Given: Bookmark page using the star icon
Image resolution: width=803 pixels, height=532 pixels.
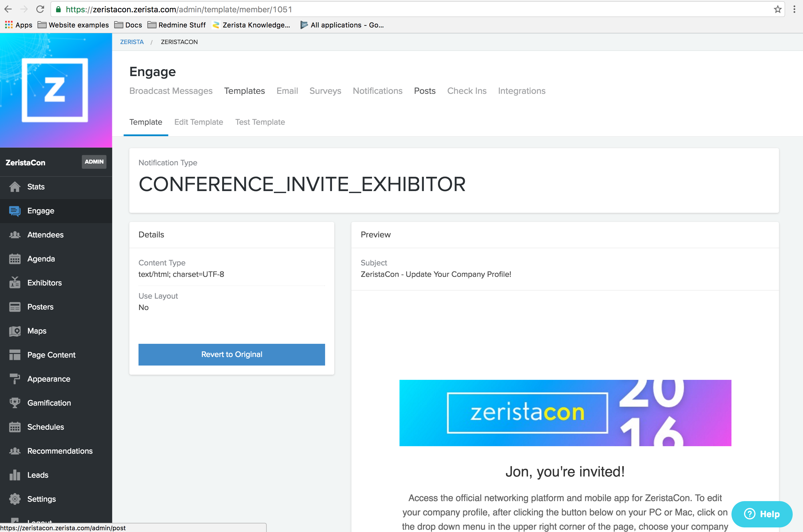Looking at the screenshot, I should pyautogui.click(x=778, y=9).
